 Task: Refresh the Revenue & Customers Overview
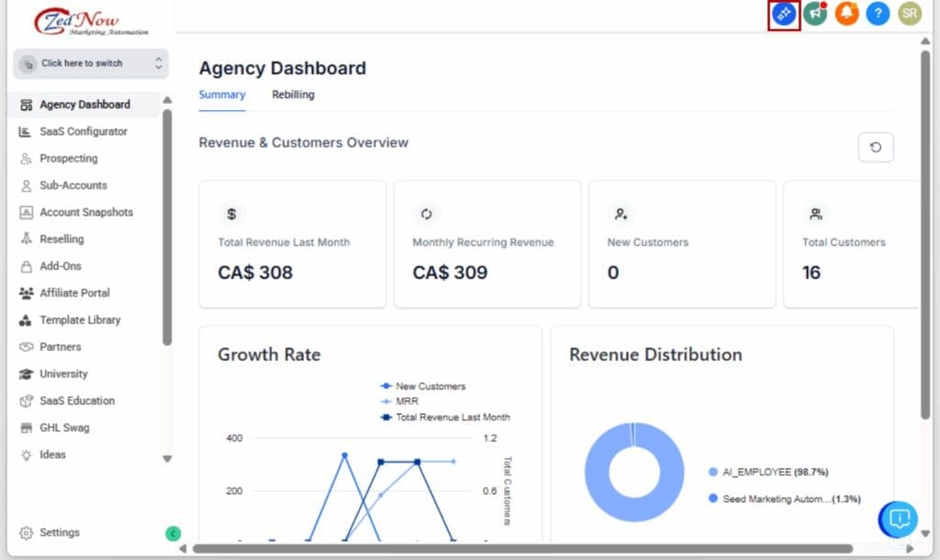pos(875,147)
